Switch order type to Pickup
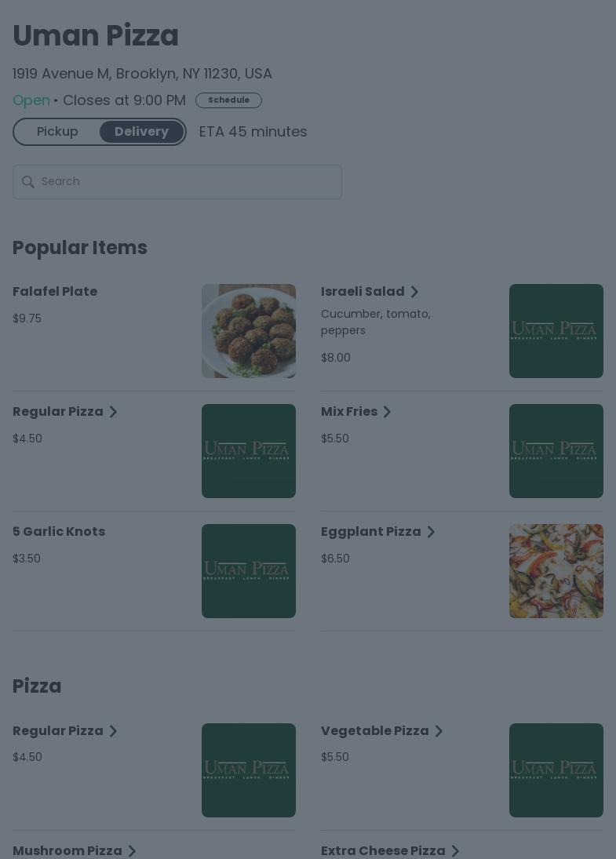616x859 pixels. pos(57,132)
